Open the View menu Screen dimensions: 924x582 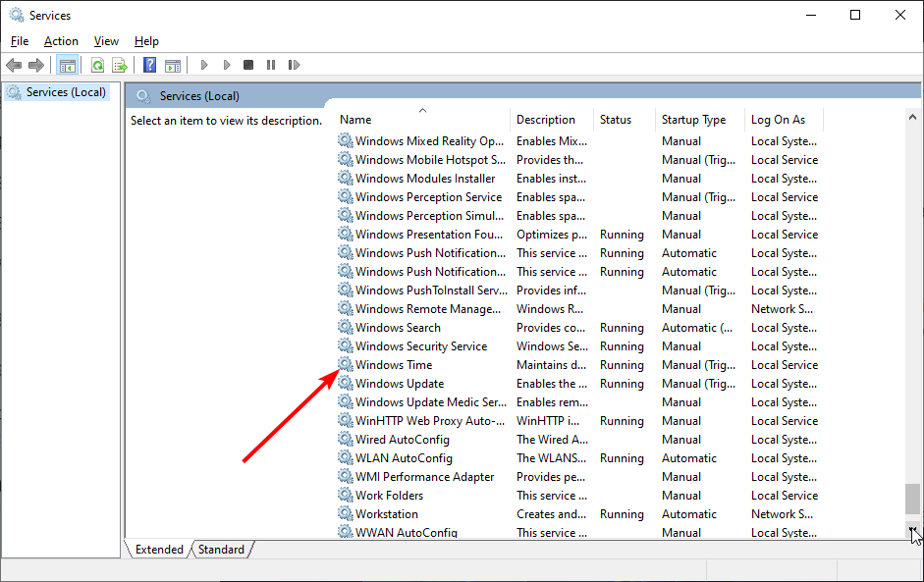[106, 41]
